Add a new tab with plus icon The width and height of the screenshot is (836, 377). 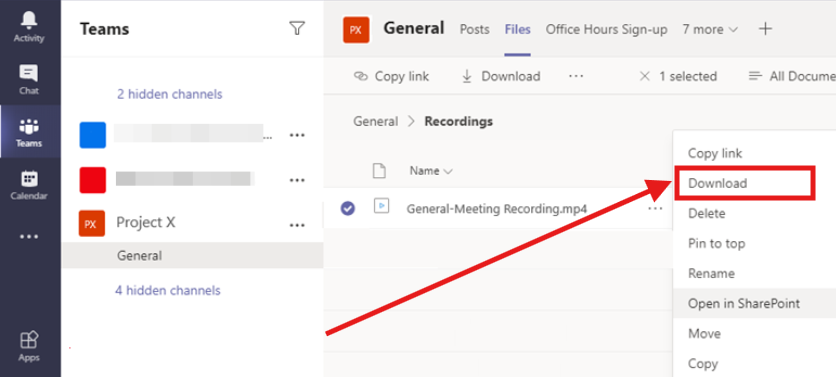[765, 29]
